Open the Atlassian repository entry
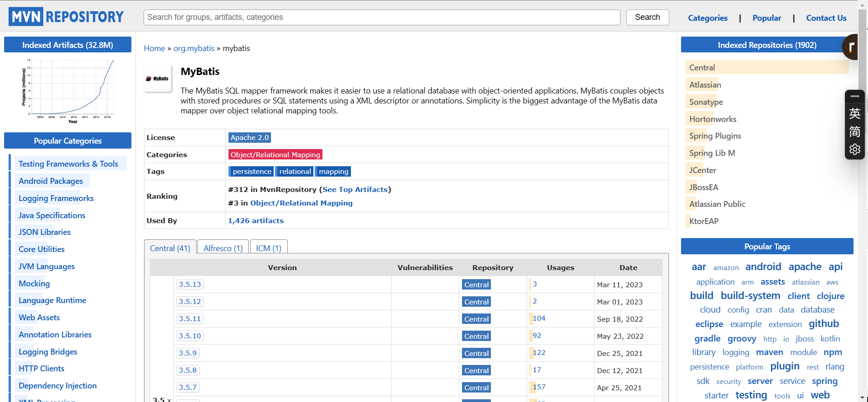 (705, 85)
